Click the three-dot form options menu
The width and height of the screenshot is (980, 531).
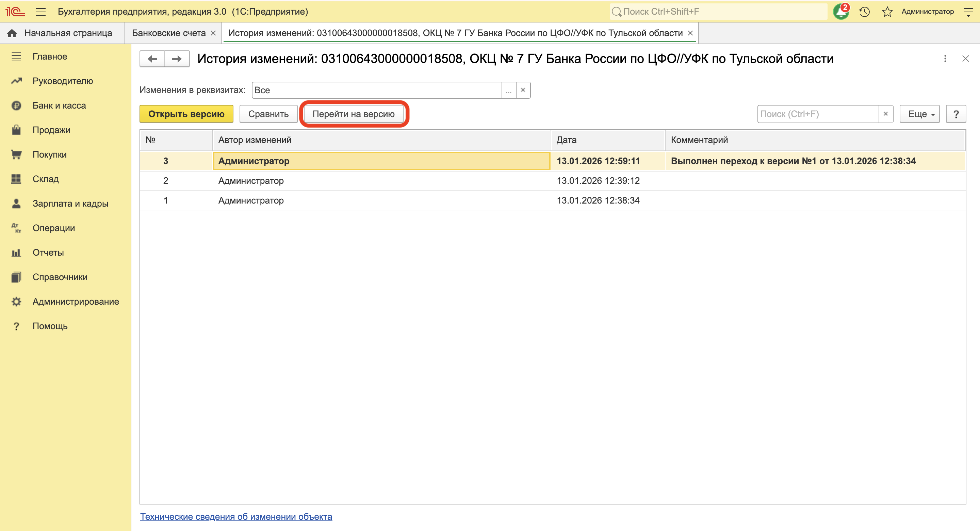945,59
